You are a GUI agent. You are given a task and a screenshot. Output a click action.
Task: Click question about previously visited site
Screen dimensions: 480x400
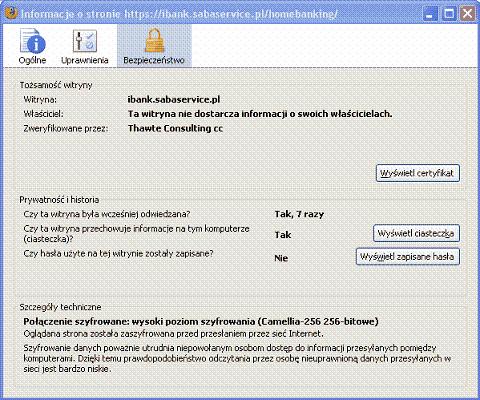107,214
